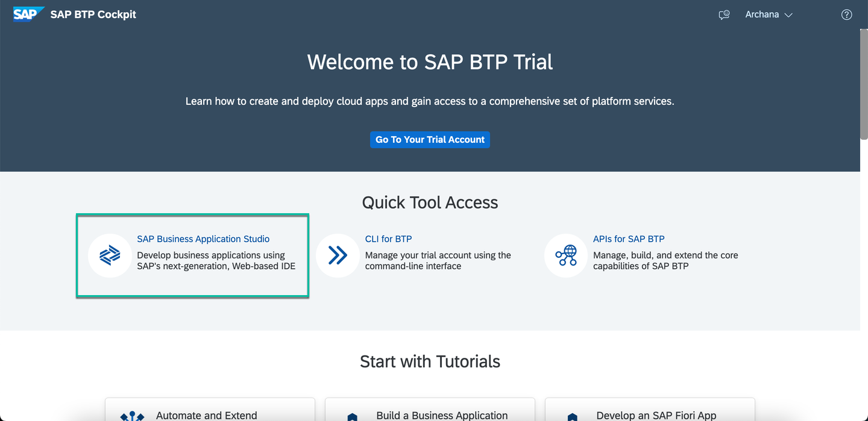Open the help question mark icon
Image resolution: width=868 pixels, height=421 pixels.
pyautogui.click(x=847, y=14)
